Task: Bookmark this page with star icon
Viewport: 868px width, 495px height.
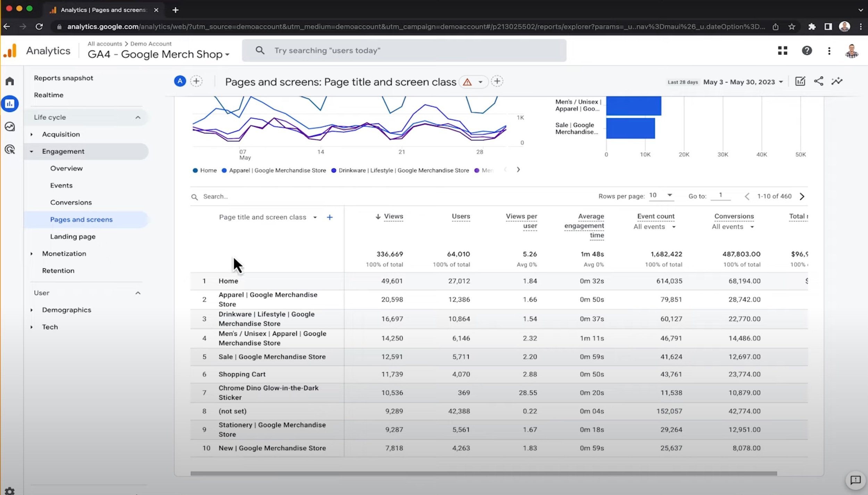Action: pyautogui.click(x=792, y=27)
